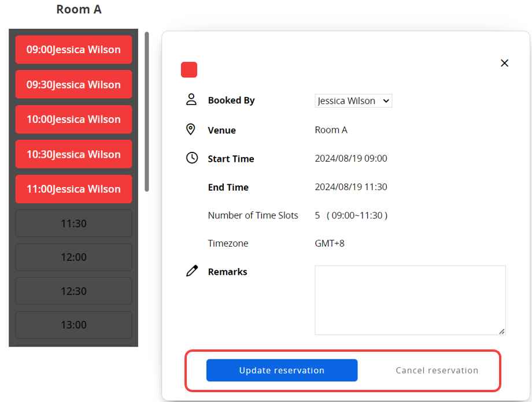
Task: Open the Booked By dropdown
Action: (x=353, y=100)
